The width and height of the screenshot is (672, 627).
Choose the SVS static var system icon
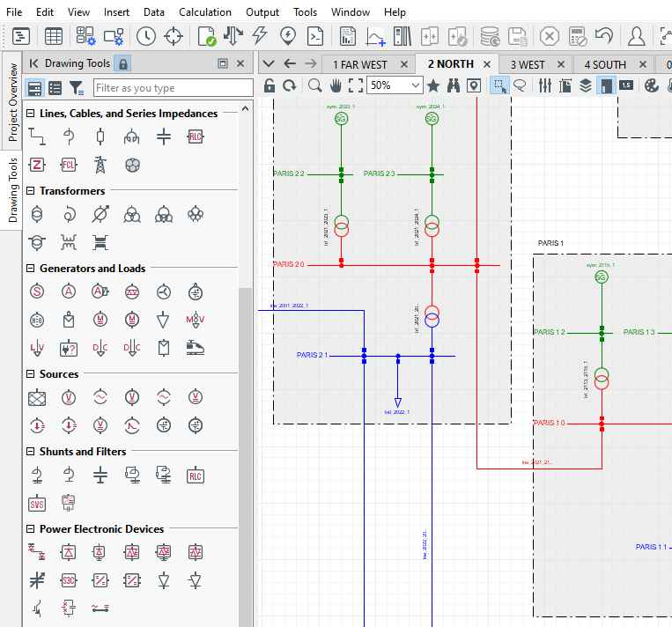(x=37, y=504)
